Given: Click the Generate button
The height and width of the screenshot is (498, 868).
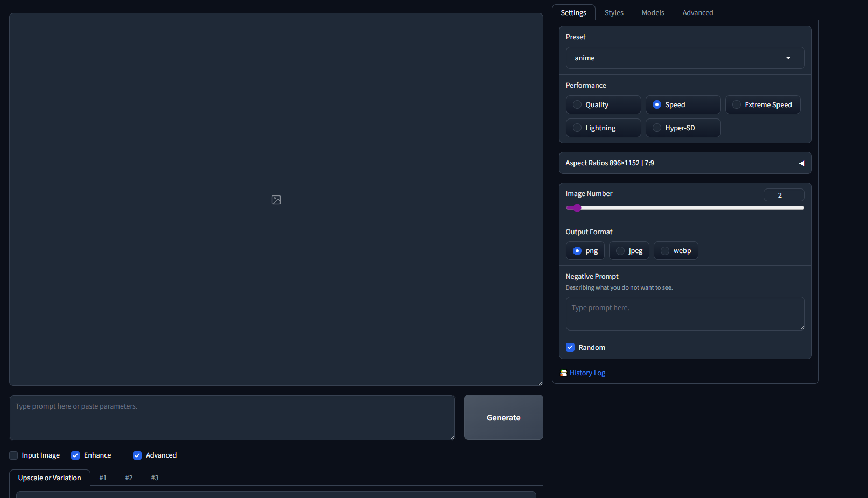Looking at the screenshot, I should (503, 417).
